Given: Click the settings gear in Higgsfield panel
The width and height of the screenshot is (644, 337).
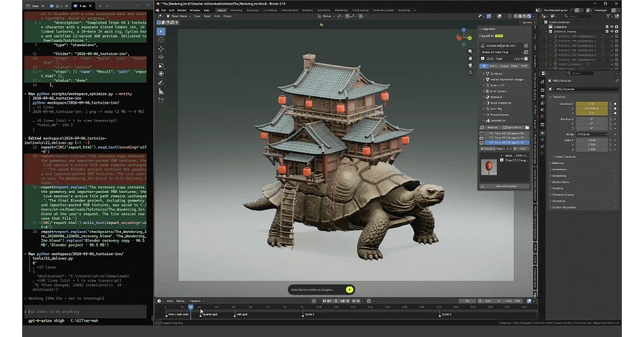Looking at the screenshot, I should pos(526,59).
